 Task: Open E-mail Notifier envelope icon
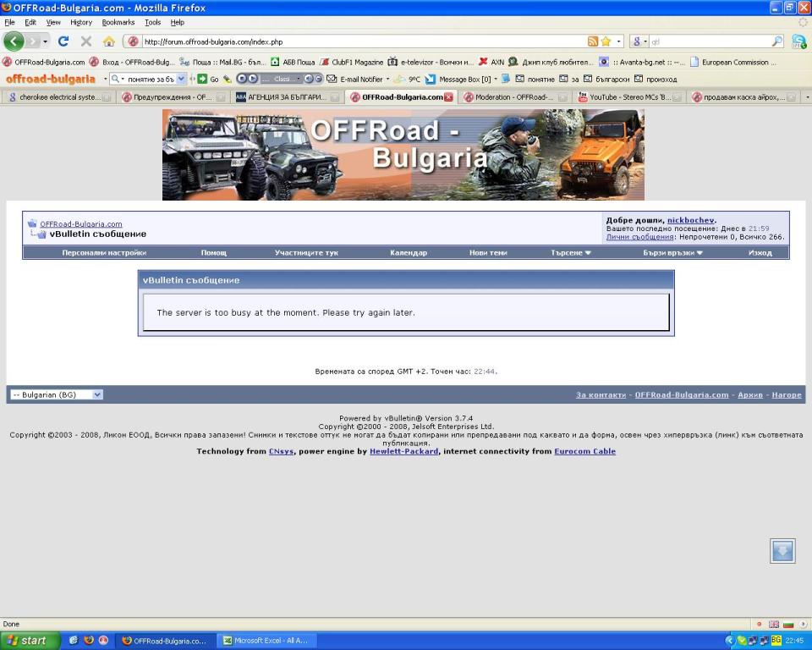pyautogui.click(x=332, y=79)
